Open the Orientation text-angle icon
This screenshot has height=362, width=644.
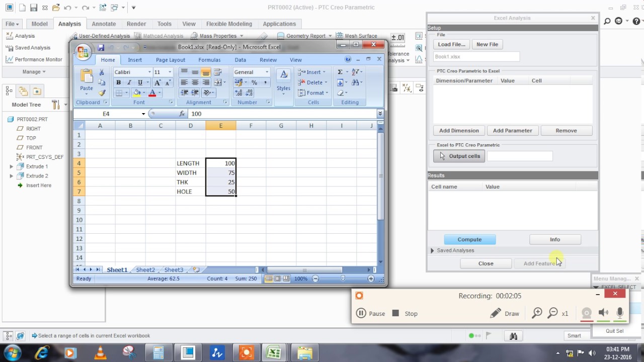click(208, 93)
